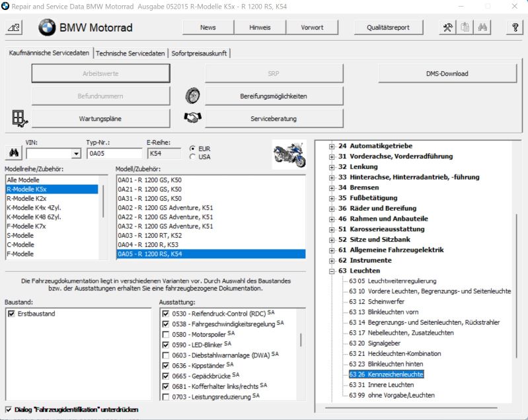
Task: Click the handshake icon next to Serviceberatung
Action: click(x=192, y=118)
